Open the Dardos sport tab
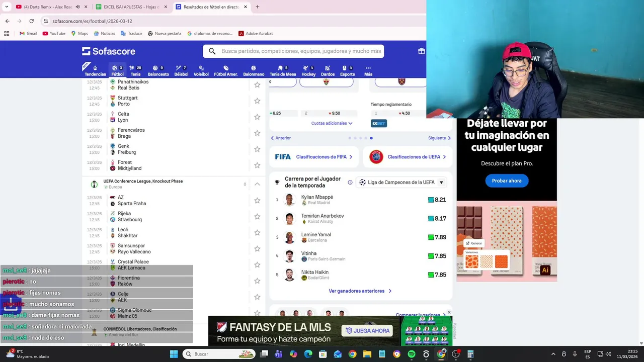Image resolution: width=644 pixels, height=362 pixels. tap(328, 71)
